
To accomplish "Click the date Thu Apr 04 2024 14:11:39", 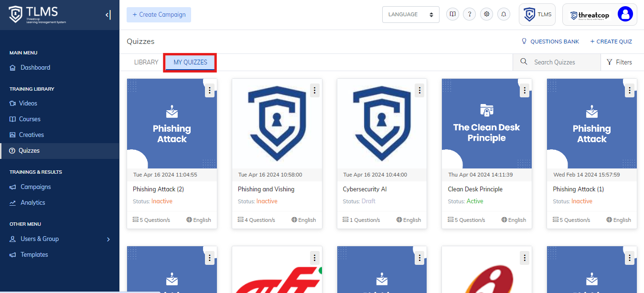I will (x=481, y=175).
